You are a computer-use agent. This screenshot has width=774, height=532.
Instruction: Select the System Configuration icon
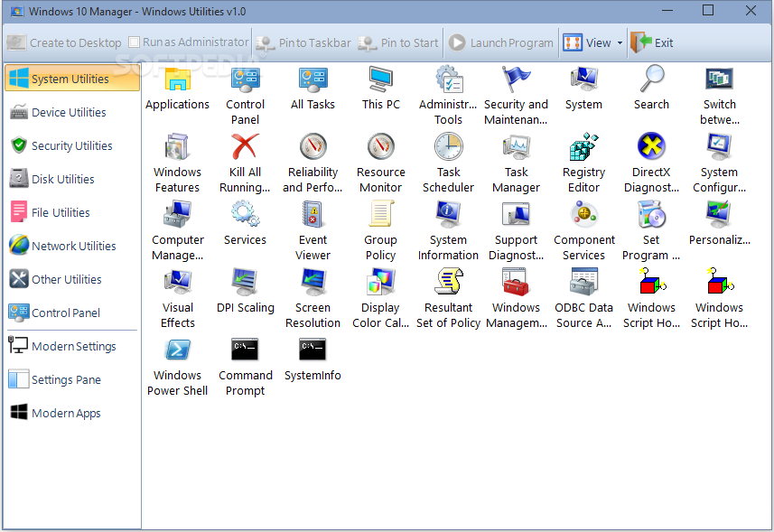(x=719, y=146)
